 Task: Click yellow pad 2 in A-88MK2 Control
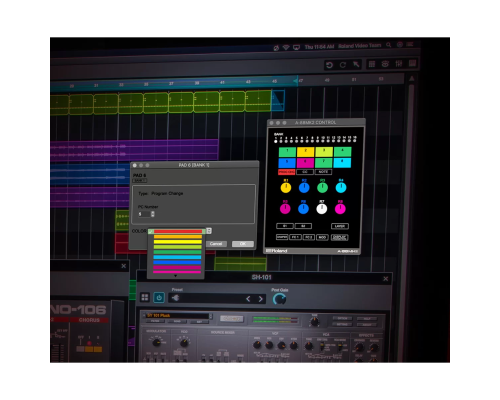click(306, 152)
